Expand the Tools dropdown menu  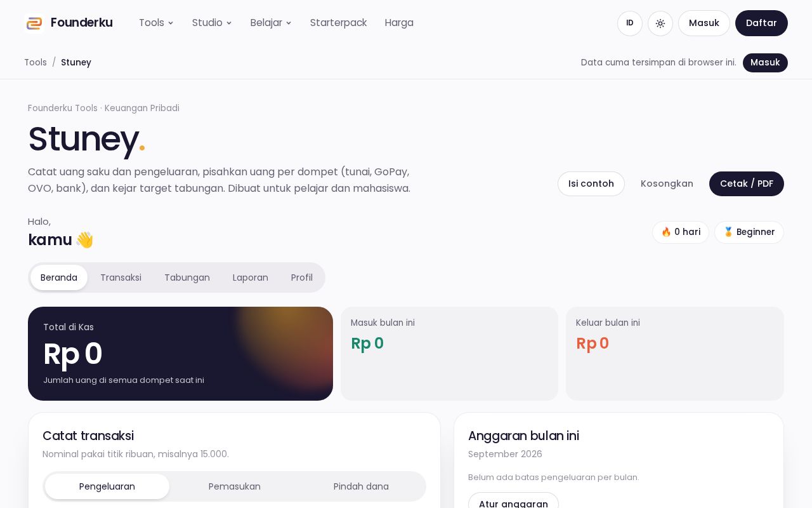coord(156,23)
